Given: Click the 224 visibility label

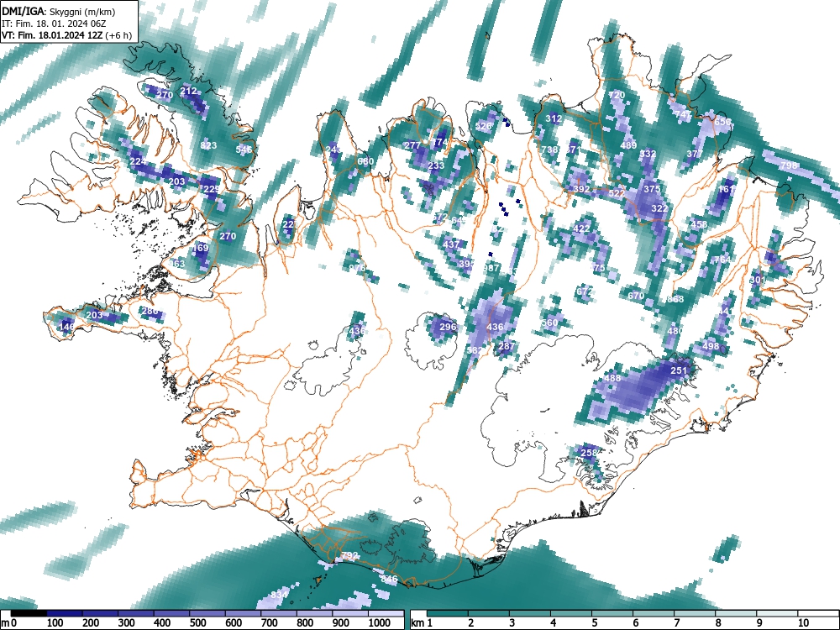Looking at the screenshot, I should pyautogui.click(x=138, y=162).
